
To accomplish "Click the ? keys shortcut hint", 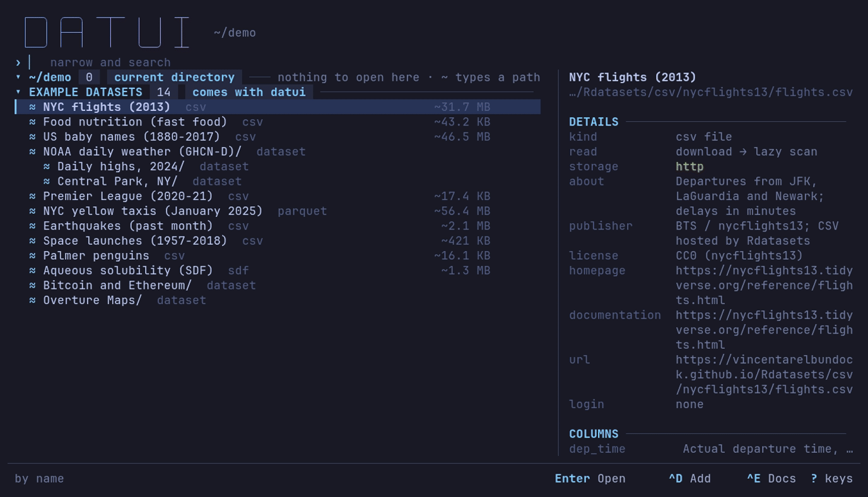I will point(831,479).
